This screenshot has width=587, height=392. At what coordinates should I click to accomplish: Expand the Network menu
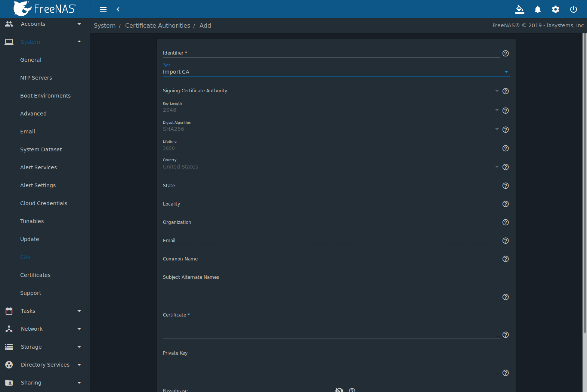click(45, 329)
